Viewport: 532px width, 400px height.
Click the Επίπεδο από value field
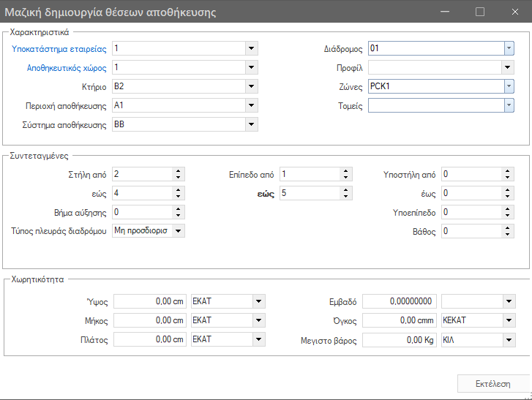(x=310, y=174)
